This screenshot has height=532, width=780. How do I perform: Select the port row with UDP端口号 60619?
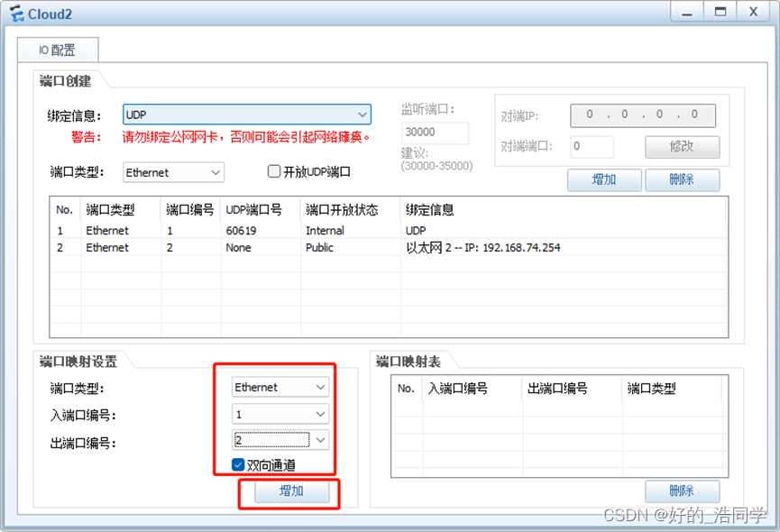[x=389, y=231]
